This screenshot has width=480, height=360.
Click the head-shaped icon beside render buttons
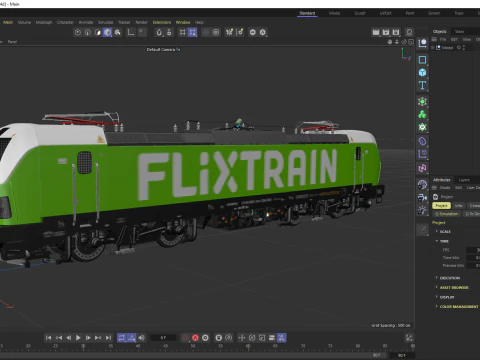point(409,32)
